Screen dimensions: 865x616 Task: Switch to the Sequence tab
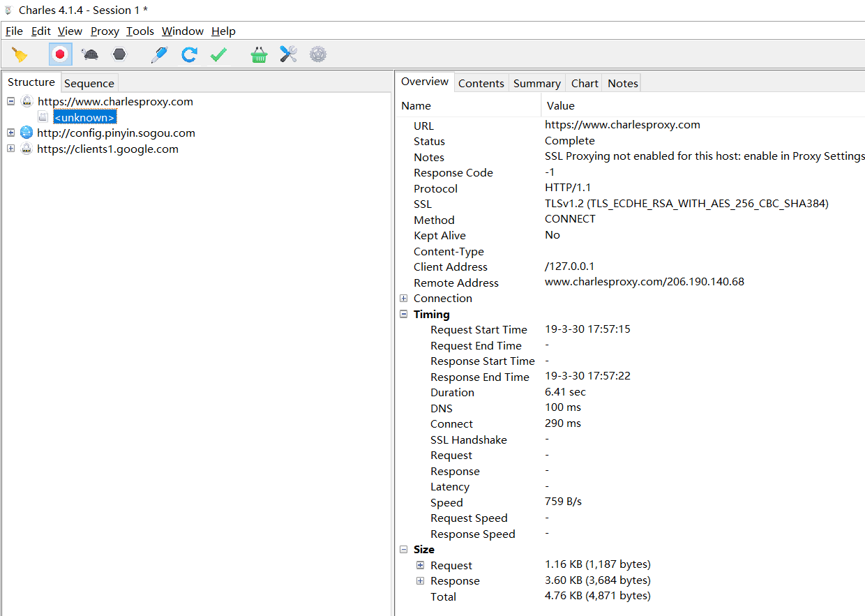[89, 83]
